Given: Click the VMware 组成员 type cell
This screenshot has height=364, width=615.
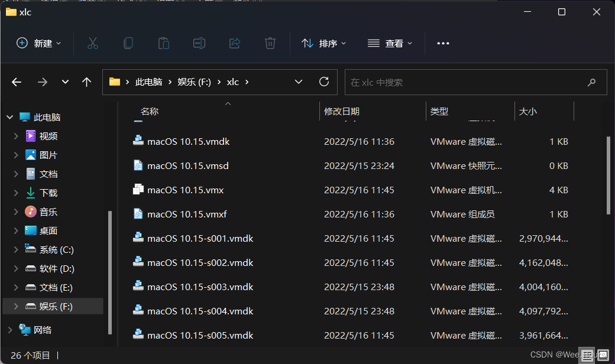Looking at the screenshot, I should point(462,214).
